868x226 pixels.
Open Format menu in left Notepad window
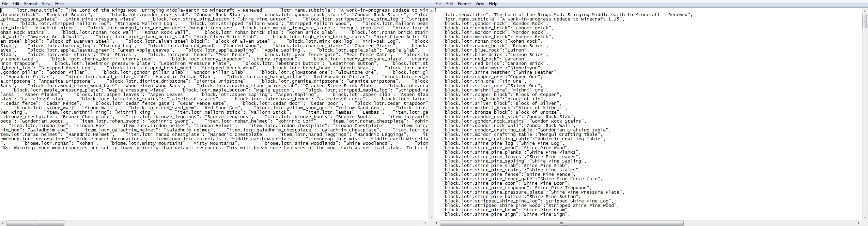pos(31,4)
